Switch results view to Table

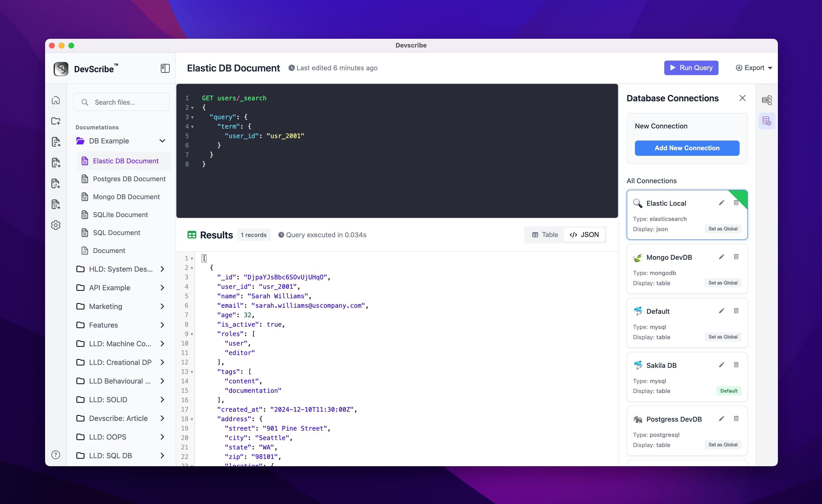click(x=545, y=235)
